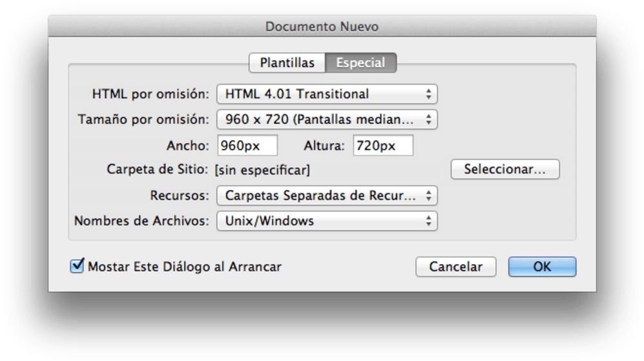Select the Especial tab

pyautogui.click(x=360, y=63)
